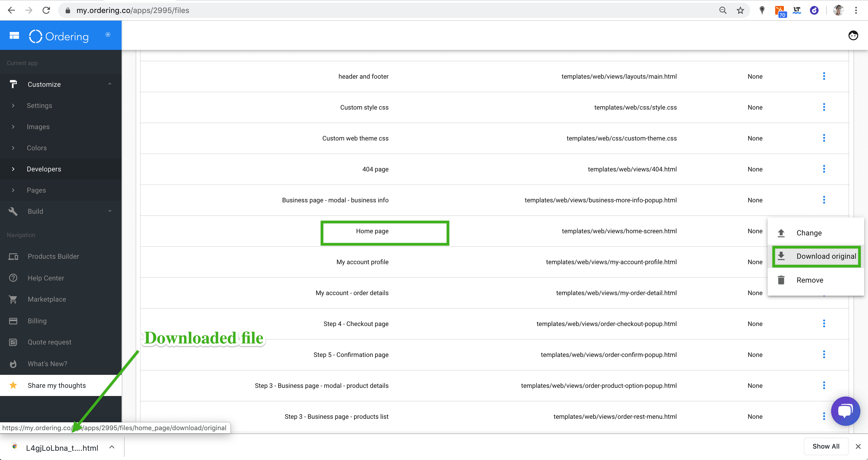Image resolution: width=868 pixels, height=460 pixels.
Task: Open Share my thoughts link
Action: (x=57, y=386)
